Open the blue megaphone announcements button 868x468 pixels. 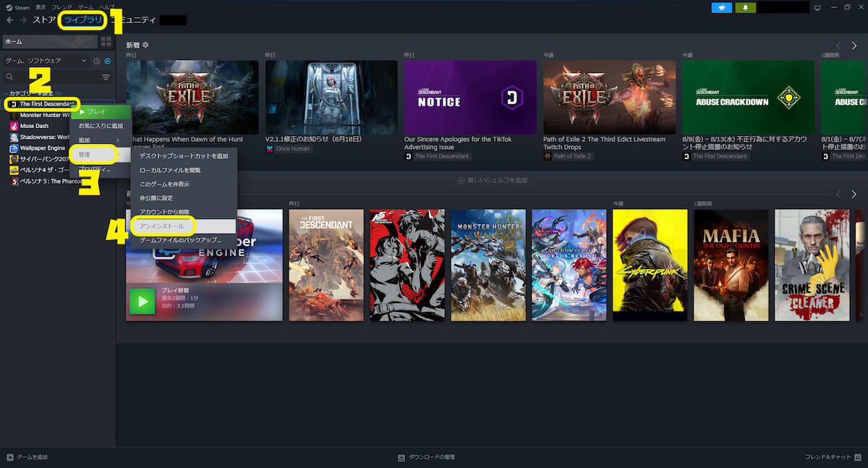point(722,7)
